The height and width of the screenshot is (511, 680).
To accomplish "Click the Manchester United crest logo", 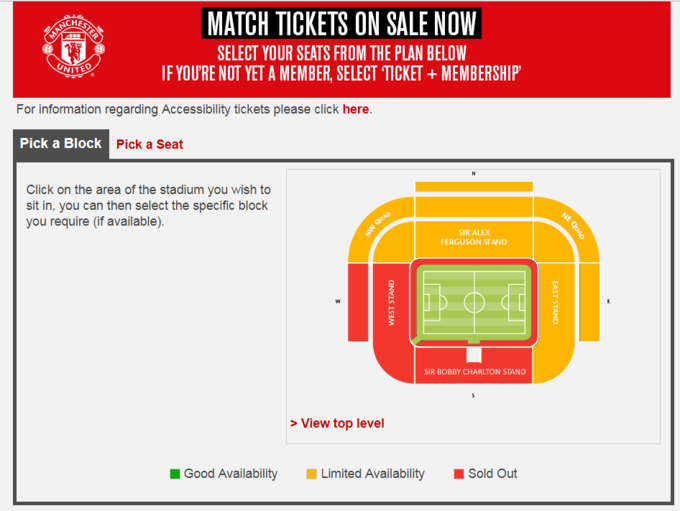I will 74,46.
